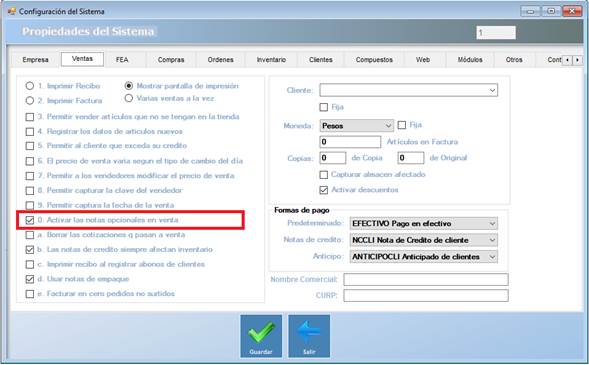Check 5. Permitir cliente exceda su crédito

(x=30, y=146)
